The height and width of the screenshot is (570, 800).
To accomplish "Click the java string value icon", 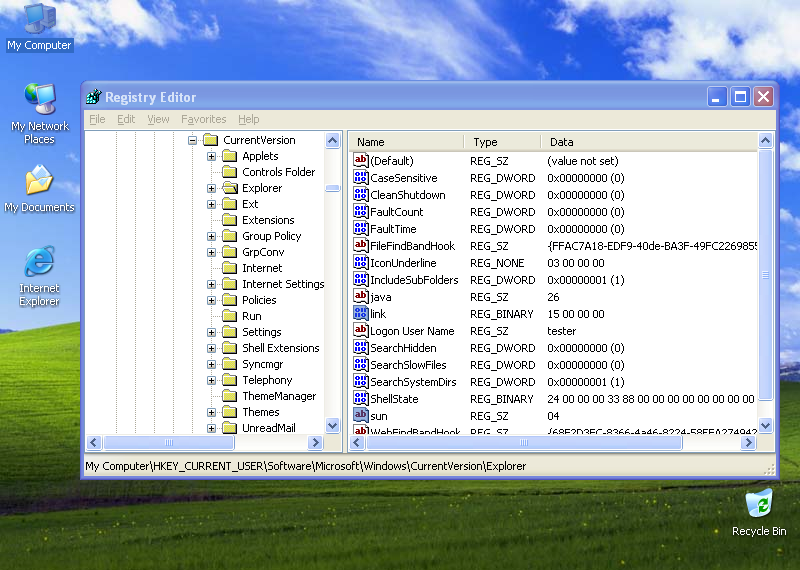I will [361, 296].
